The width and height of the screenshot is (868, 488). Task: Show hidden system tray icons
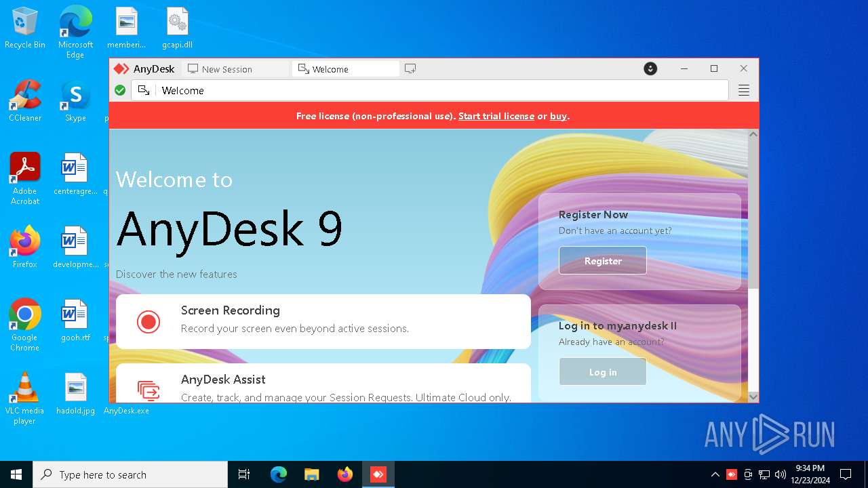[x=715, y=474]
